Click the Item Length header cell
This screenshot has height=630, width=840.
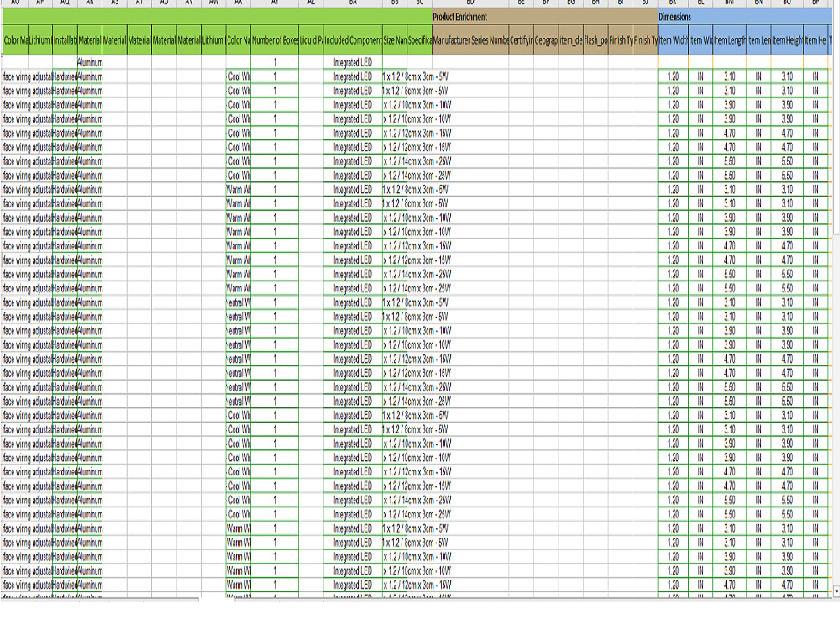tap(729, 39)
